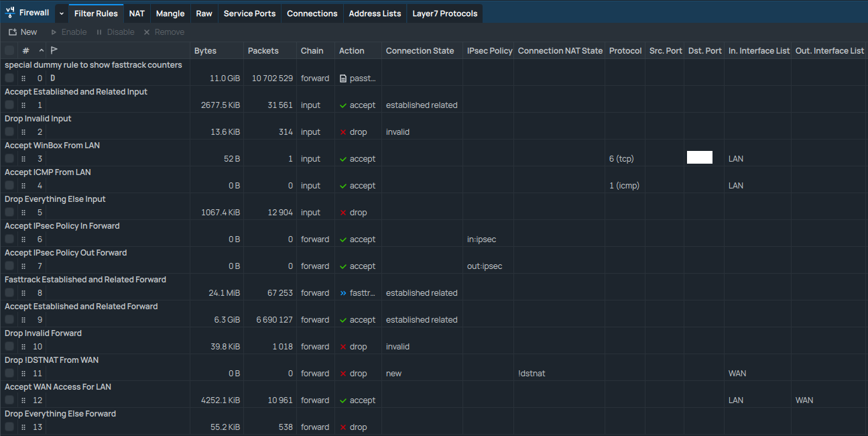868x436 pixels.
Task: Click the red drop X on rule 2
Action: [x=343, y=132]
